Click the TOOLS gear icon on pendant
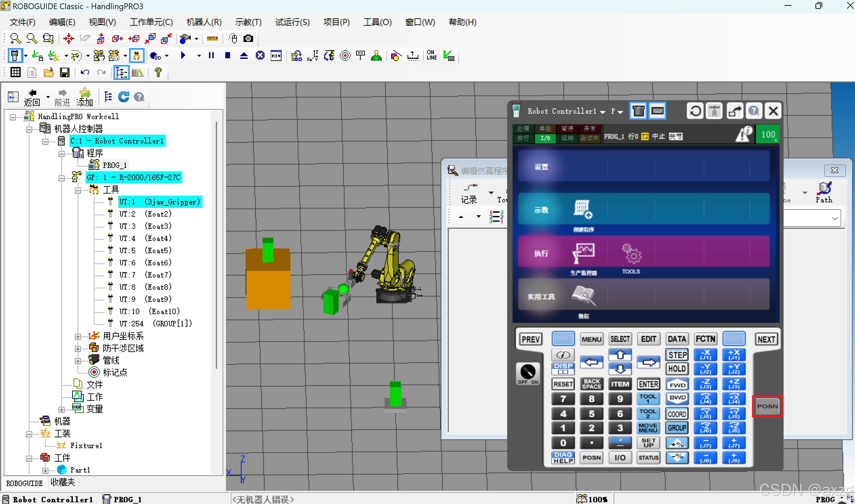The width and height of the screenshot is (855, 504). coord(631,254)
